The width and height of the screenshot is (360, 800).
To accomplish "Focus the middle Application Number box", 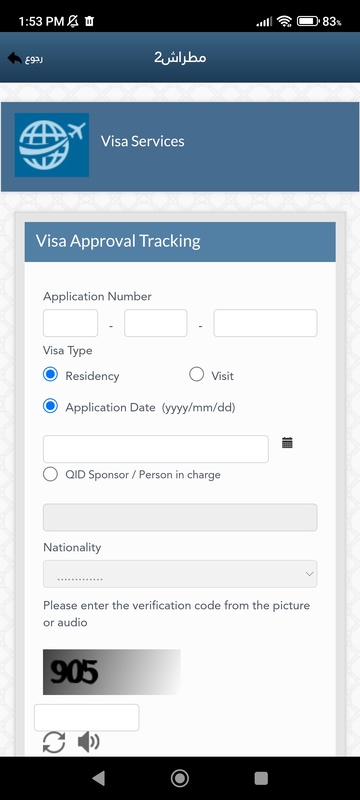I will point(156,323).
